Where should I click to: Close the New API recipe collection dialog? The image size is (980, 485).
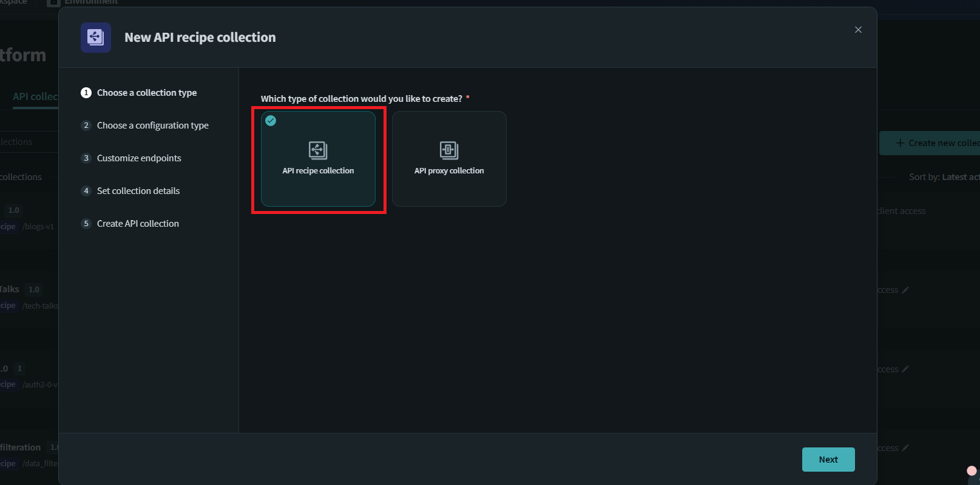(858, 30)
